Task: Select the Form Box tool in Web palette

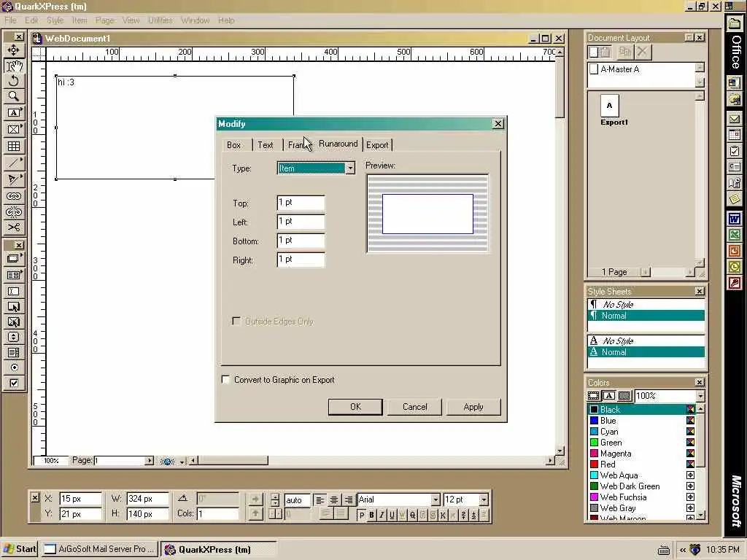Action: coord(14,275)
